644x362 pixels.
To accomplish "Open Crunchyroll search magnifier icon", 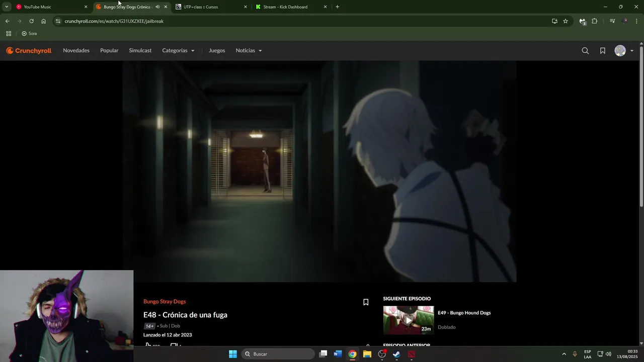I will (x=585, y=50).
